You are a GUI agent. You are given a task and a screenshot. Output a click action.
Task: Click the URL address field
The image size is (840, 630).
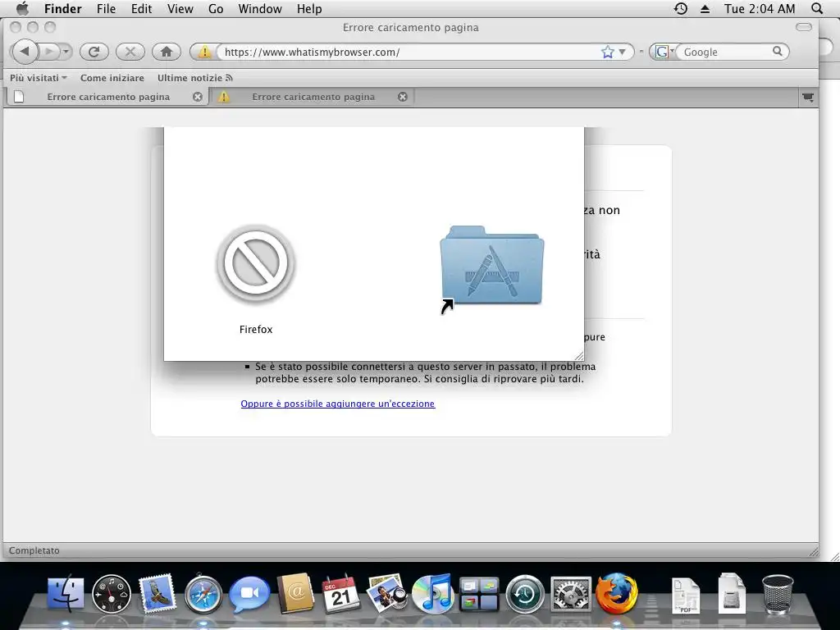pos(409,52)
